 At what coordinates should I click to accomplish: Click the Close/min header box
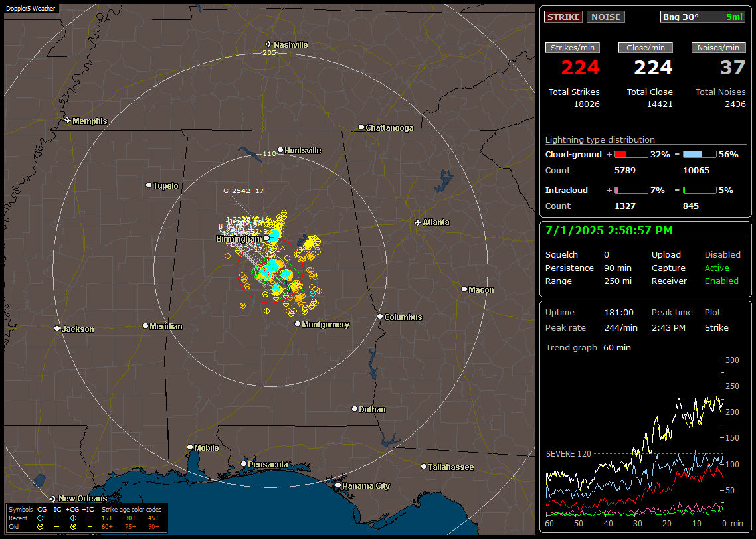646,48
